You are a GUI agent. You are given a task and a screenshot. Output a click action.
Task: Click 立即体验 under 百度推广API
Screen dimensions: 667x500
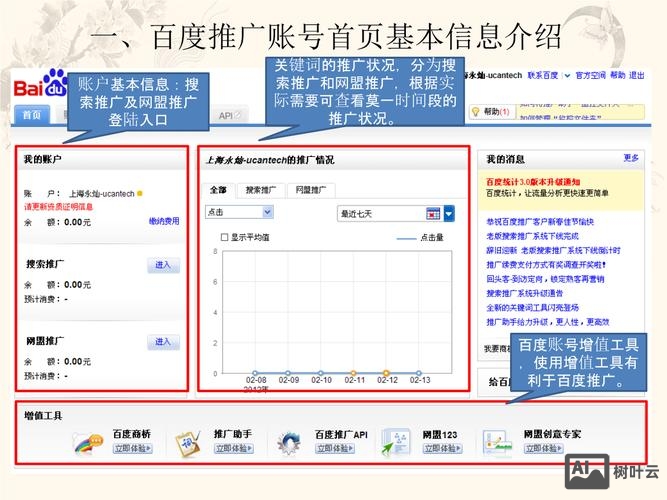335,449
